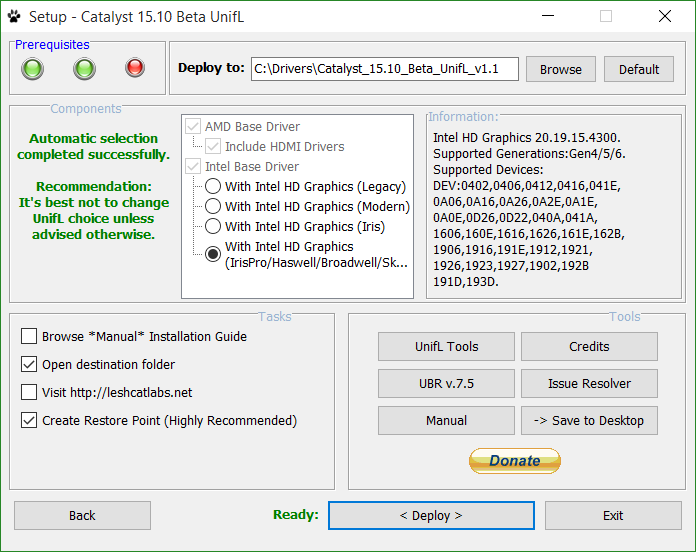The width and height of the screenshot is (696, 552).
Task: Click the Exit button
Action: pyautogui.click(x=613, y=516)
